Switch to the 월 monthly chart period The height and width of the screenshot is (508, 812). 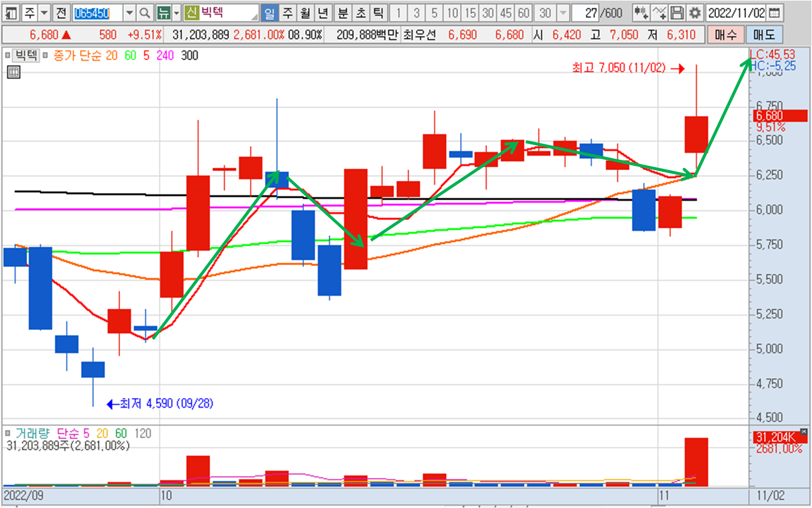[x=305, y=13]
